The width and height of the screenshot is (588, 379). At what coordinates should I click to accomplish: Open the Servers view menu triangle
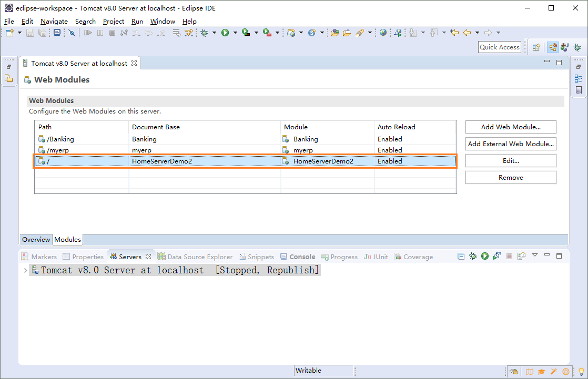click(535, 255)
